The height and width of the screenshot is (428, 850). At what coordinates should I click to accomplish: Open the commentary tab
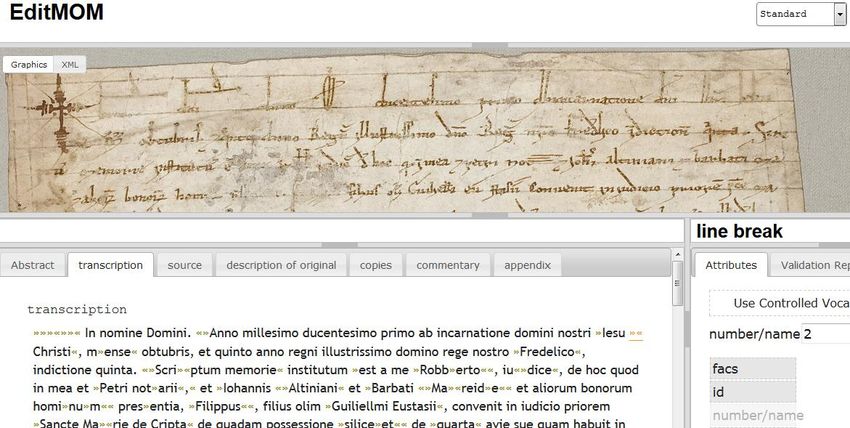point(448,265)
